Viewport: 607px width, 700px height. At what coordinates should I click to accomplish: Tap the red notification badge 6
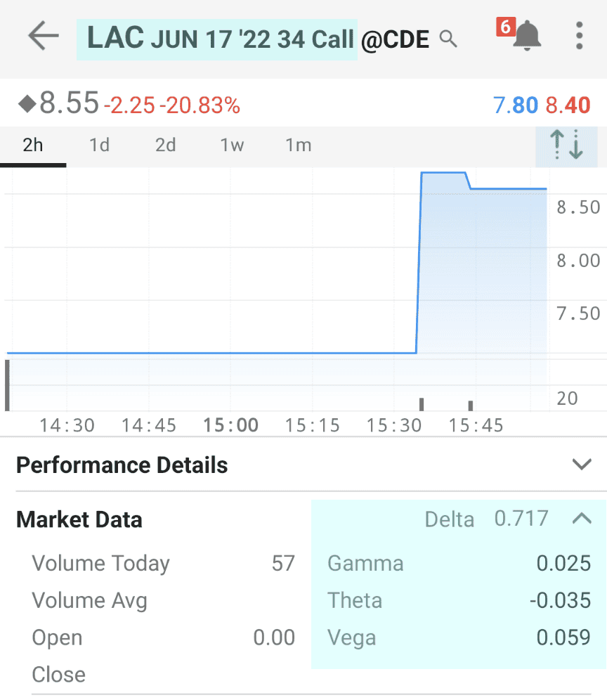506,27
